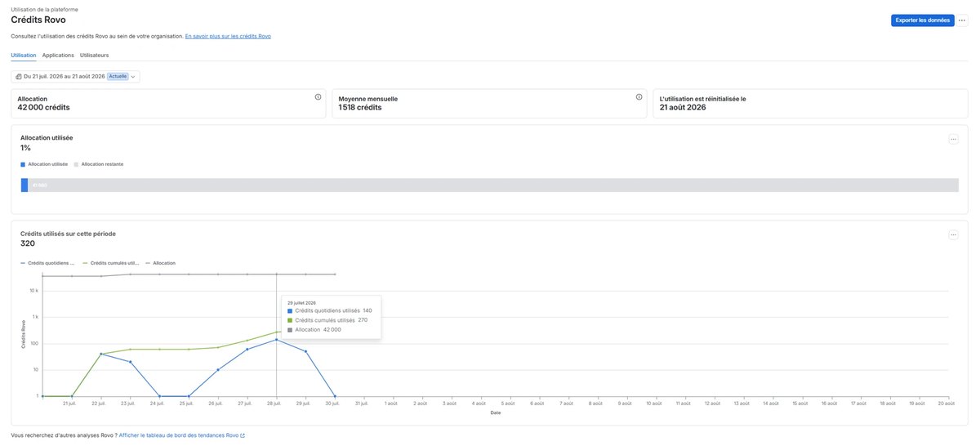This screenshot has height=446, width=980.
Task: Open the date range dropdown Du 21 juil. 2026
Action: pos(75,76)
